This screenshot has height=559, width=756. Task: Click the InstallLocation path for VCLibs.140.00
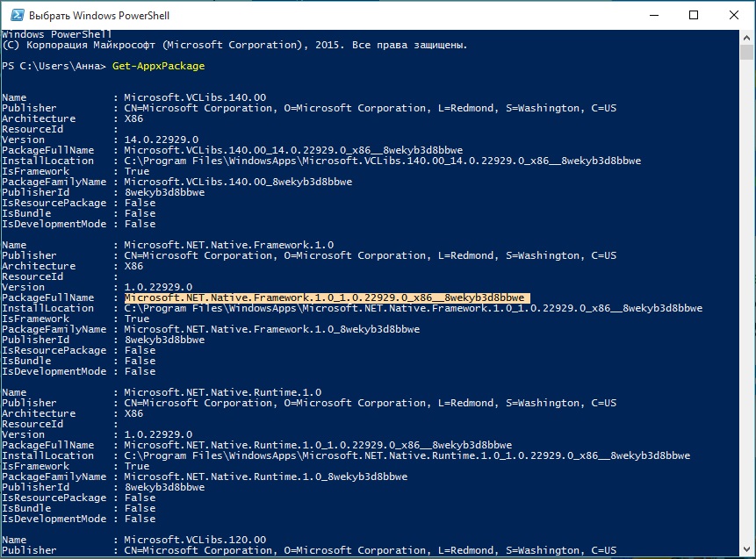click(383, 161)
